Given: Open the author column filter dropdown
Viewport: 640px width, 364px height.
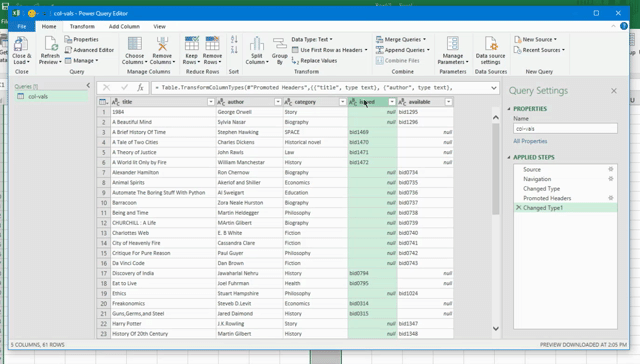Looking at the screenshot, I should point(278,102).
